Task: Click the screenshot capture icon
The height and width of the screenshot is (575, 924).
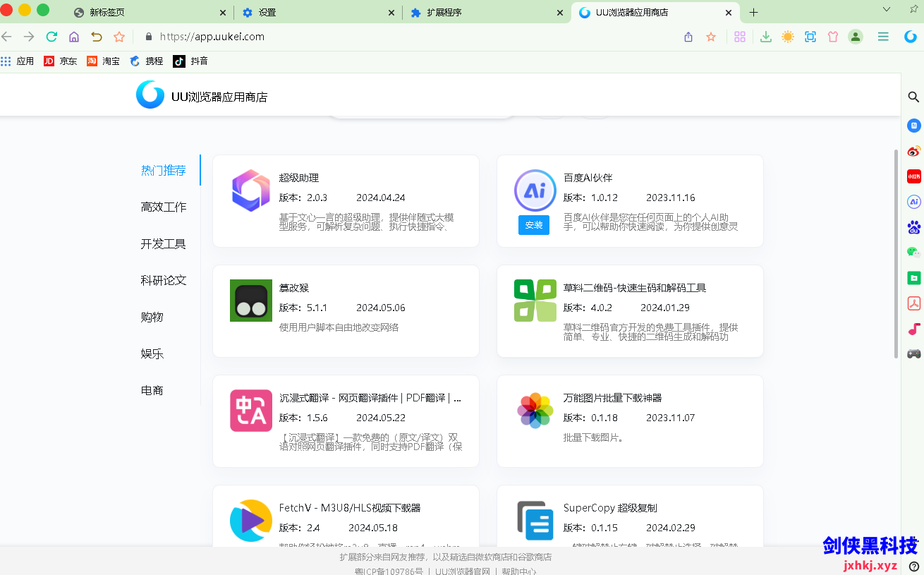Action: (810, 37)
